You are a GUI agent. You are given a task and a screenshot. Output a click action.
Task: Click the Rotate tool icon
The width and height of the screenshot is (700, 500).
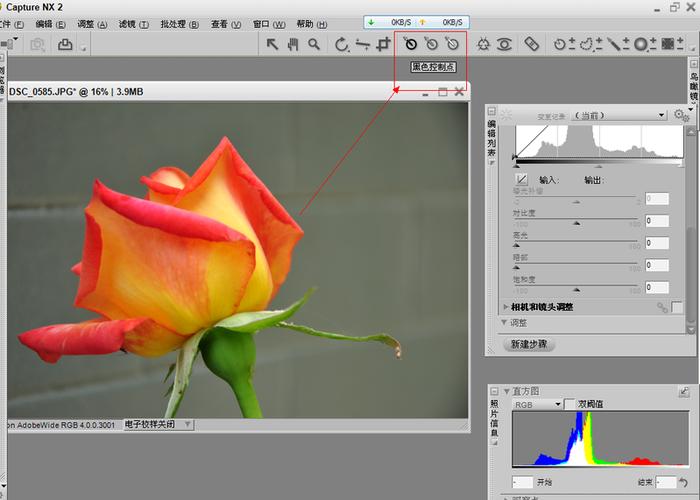coord(342,44)
